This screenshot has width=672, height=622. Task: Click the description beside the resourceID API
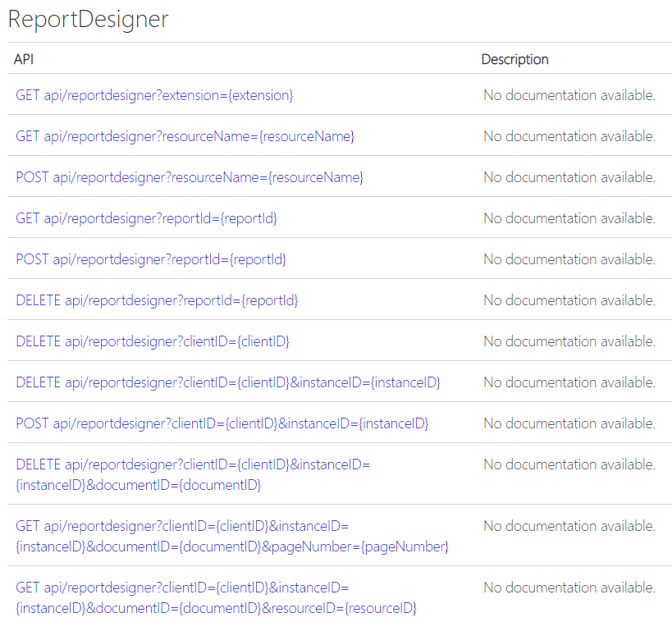[x=569, y=588]
